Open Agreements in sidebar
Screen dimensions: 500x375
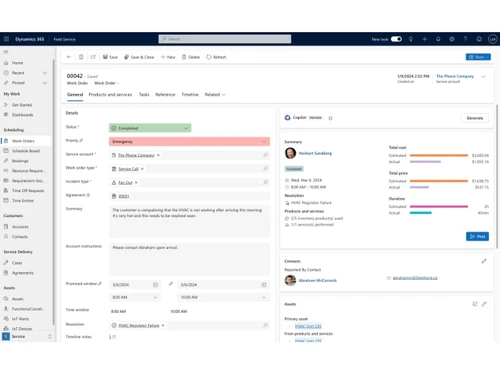pyautogui.click(x=23, y=273)
